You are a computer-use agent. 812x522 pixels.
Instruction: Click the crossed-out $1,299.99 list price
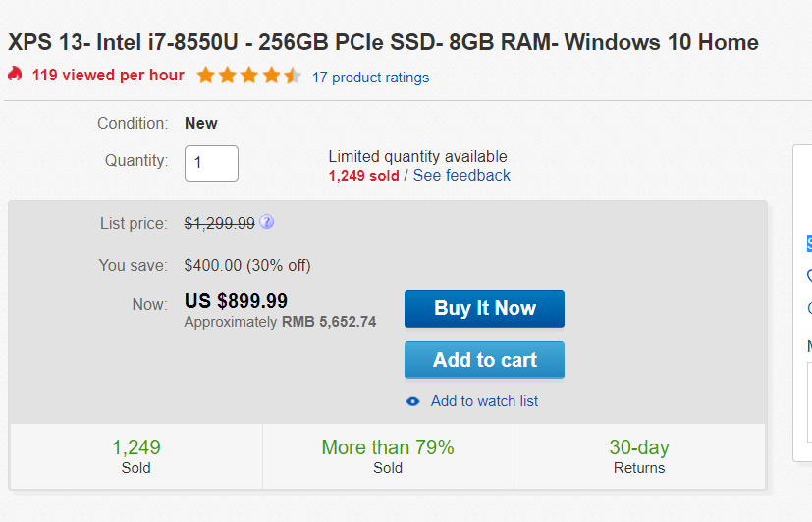[220, 223]
